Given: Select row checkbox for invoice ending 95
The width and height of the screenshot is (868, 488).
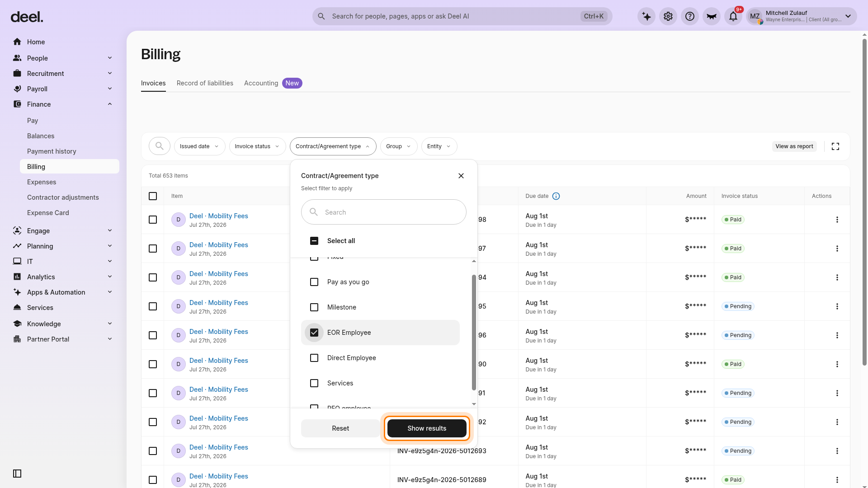Looking at the screenshot, I should click(153, 306).
